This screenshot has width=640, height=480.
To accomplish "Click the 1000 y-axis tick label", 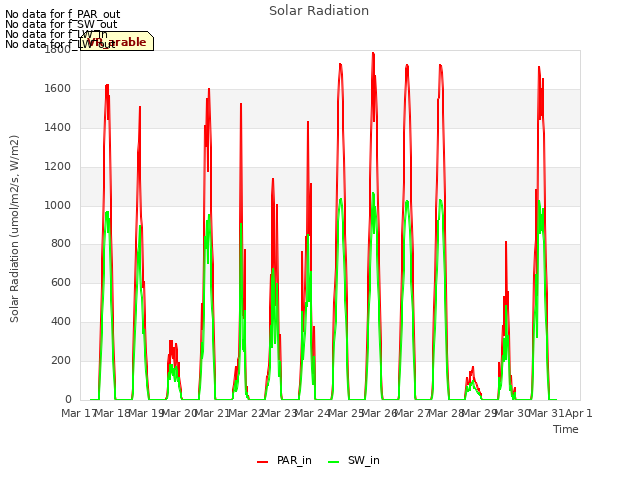I will [x=58, y=205].
